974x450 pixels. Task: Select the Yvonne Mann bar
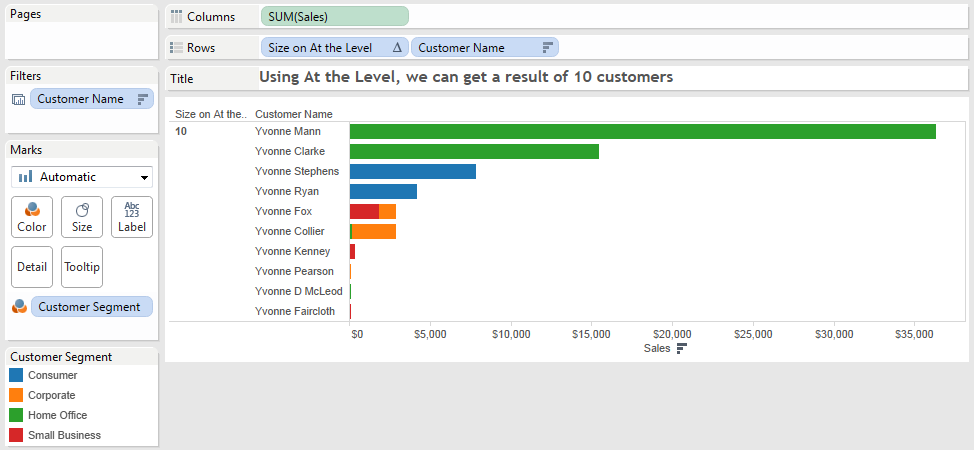click(x=642, y=131)
